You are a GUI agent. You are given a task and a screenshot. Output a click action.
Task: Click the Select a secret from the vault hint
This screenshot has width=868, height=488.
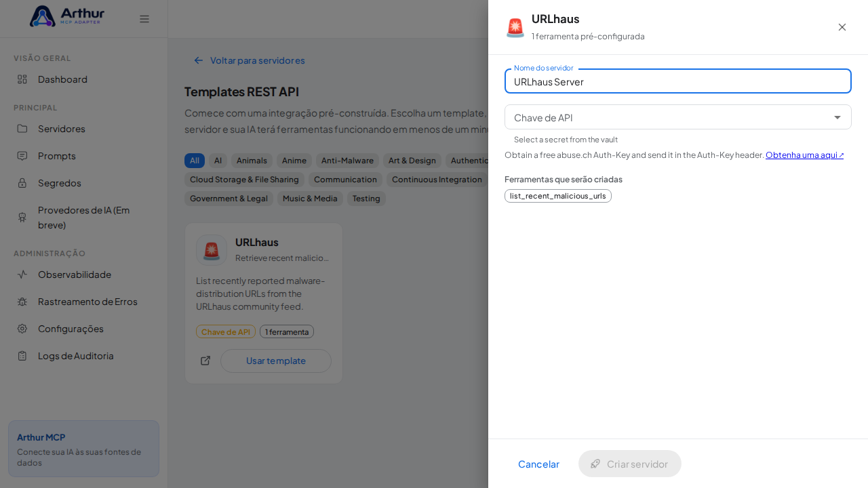point(566,140)
